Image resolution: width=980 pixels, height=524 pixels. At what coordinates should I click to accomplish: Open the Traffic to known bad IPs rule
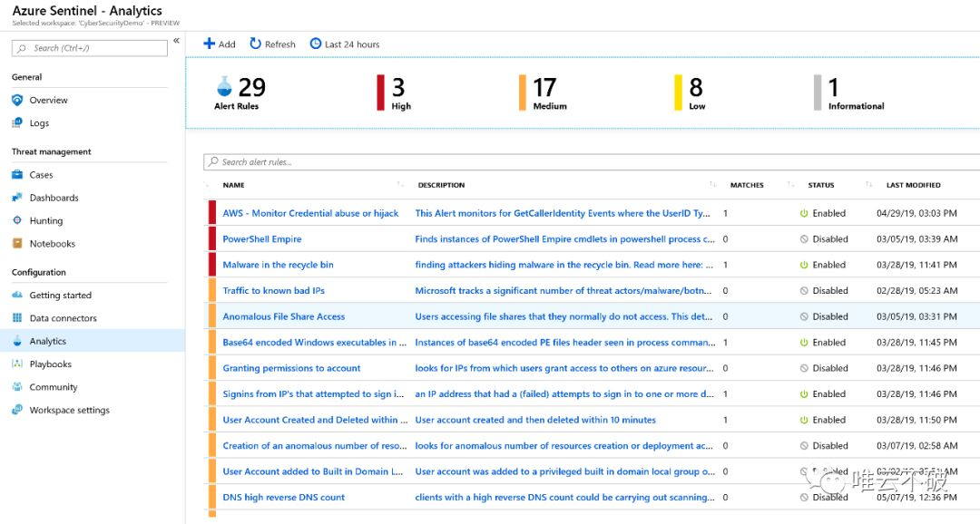(274, 290)
